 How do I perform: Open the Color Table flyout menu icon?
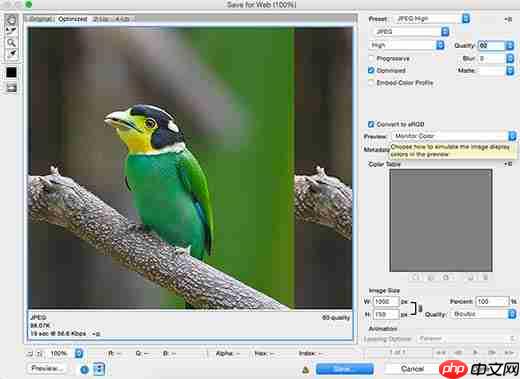(x=508, y=164)
